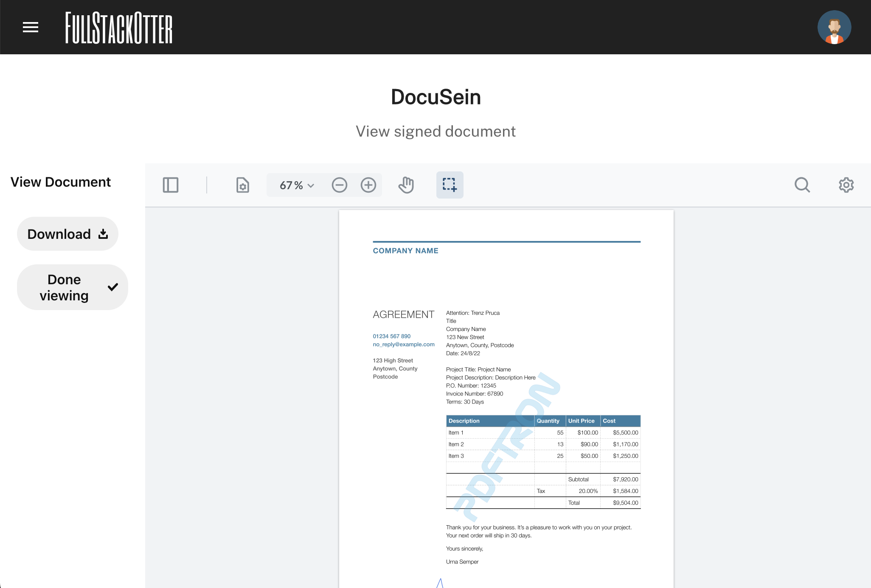The image size is (871, 588).
Task: Click the no_reply@example.com email link
Action: point(403,344)
